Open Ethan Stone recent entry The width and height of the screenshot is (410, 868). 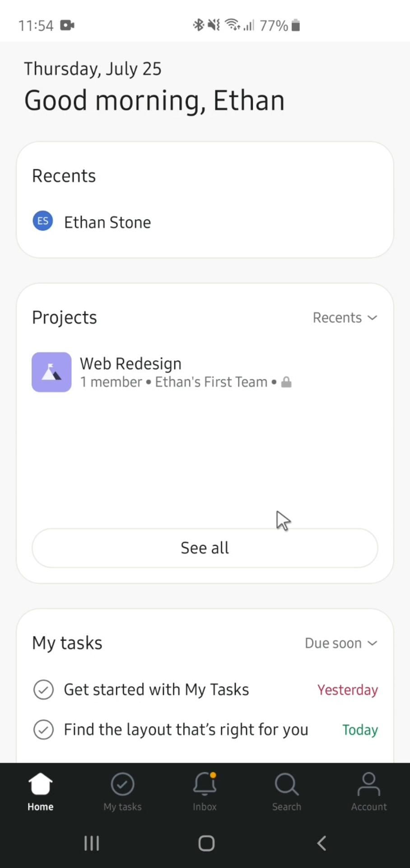point(107,222)
